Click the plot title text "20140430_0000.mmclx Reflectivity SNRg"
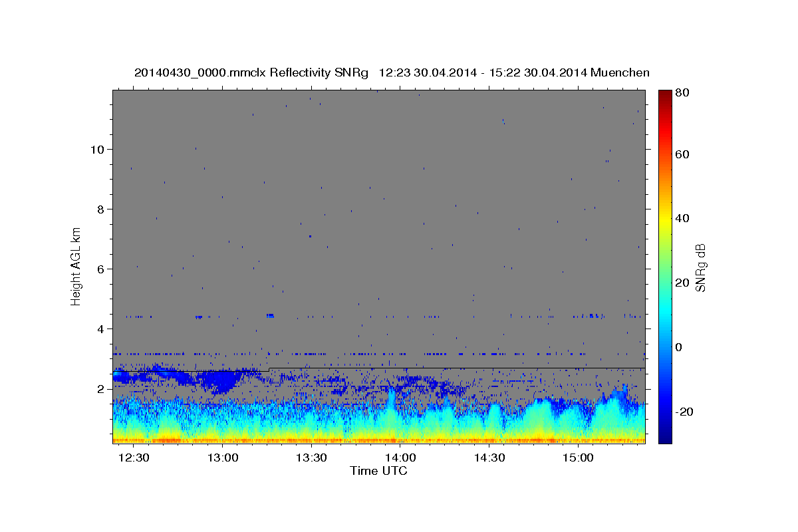This screenshot has width=798, height=532. click(251, 72)
